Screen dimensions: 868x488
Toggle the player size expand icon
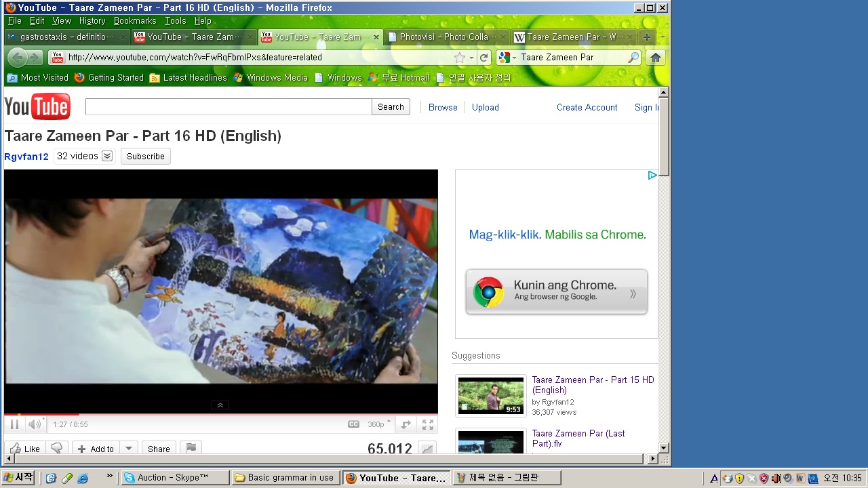[x=406, y=424]
